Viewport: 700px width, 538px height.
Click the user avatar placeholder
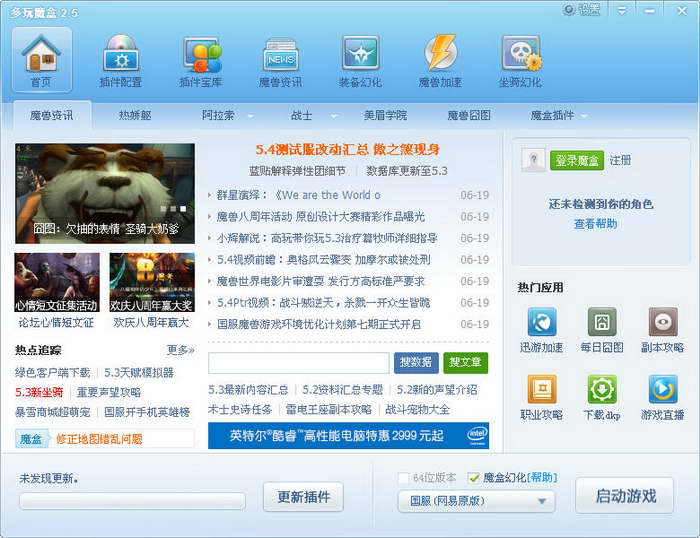[x=533, y=160]
